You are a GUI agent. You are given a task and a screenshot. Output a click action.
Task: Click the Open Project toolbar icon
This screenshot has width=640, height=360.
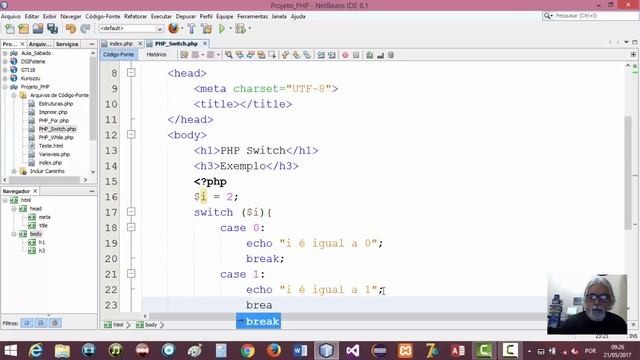(x=38, y=29)
